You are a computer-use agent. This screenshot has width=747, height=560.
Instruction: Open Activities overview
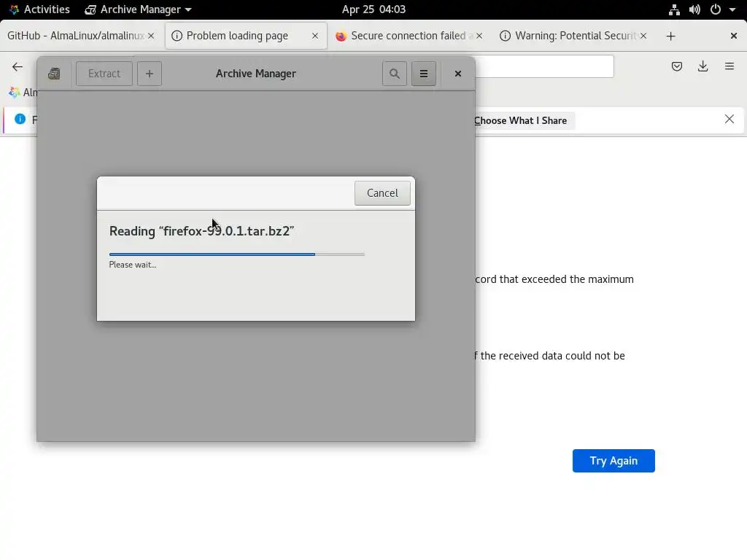tap(39, 9)
